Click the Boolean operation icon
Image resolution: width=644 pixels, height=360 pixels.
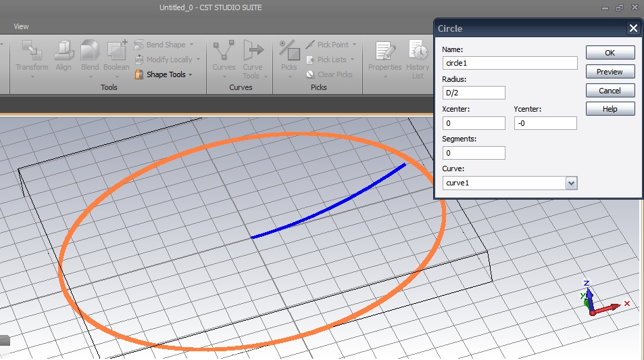(x=116, y=51)
